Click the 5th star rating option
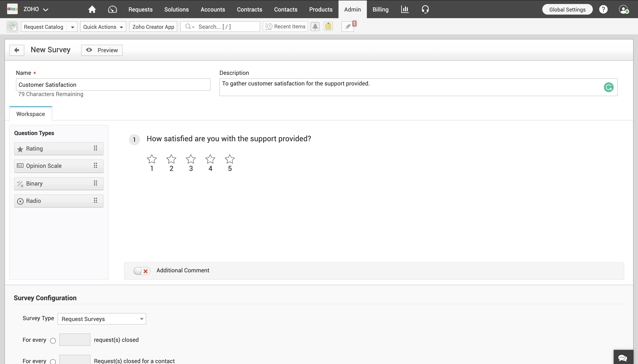This screenshot has width=638, height=364. (230, 159)
